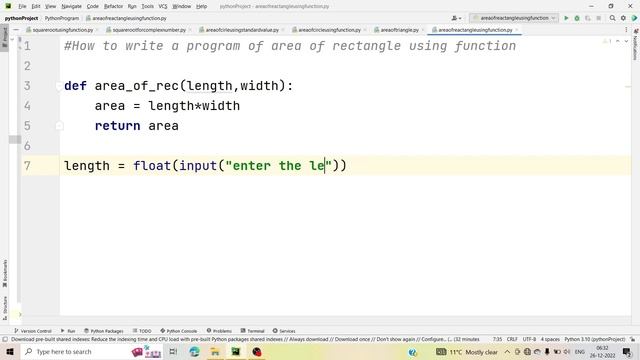Open the File menu
This screenshot has height=360, width=640.
pos(22,6)
